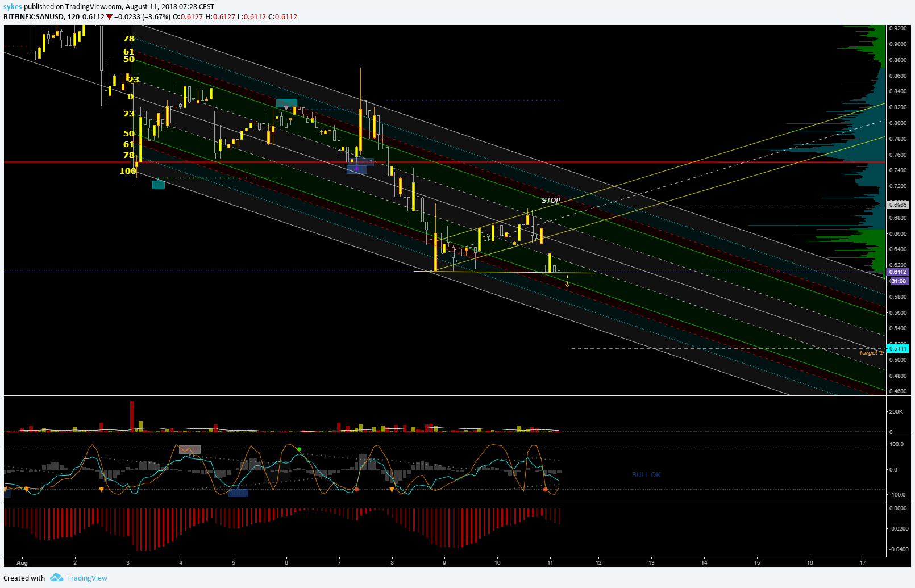Click the teal signal marker near August 6
The width and height of the screenshot is (915, 588).
pos(286,103)
